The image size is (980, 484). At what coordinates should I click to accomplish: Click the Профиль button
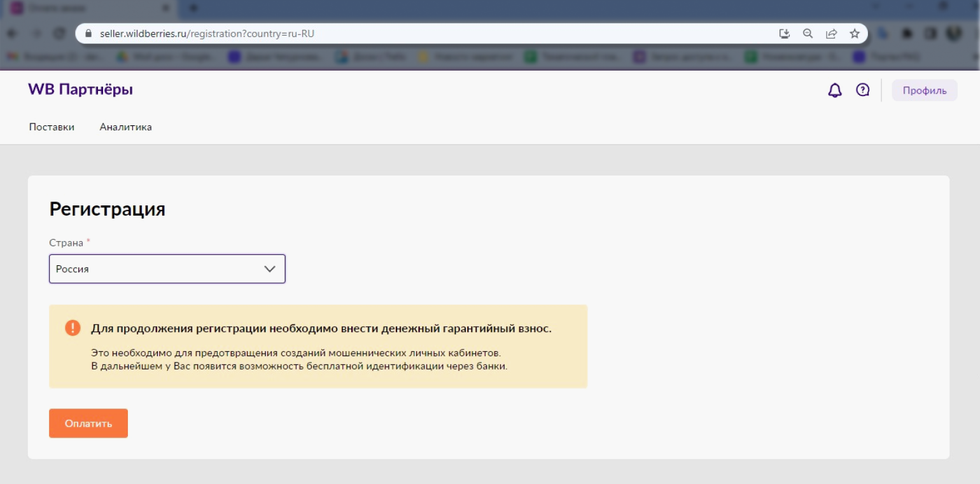coord(925,90)
